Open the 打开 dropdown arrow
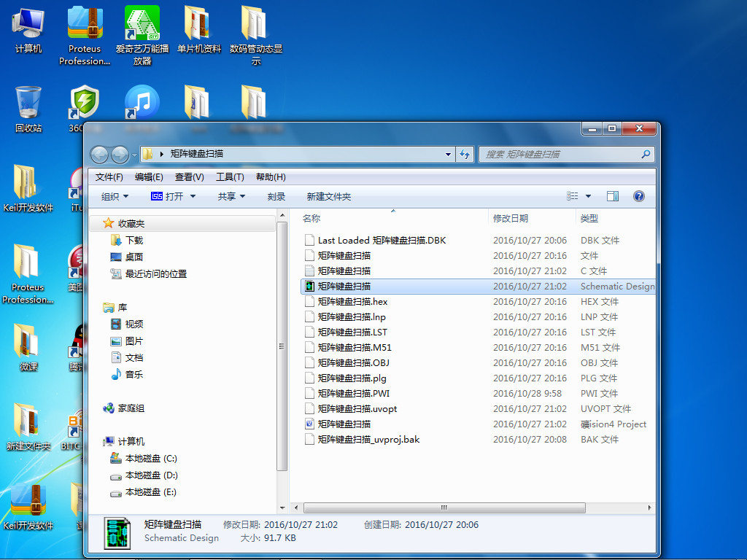Viewport: 747px width, 560px height. click(x=193, y=196)
